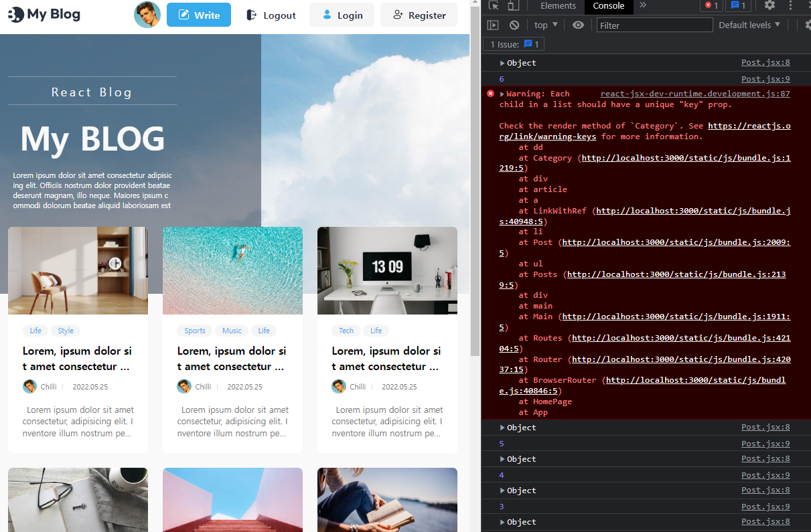
Task: Open the desk monitor 13 09 thumbnail
Action: pyautogui.click(x=387, y=270)
